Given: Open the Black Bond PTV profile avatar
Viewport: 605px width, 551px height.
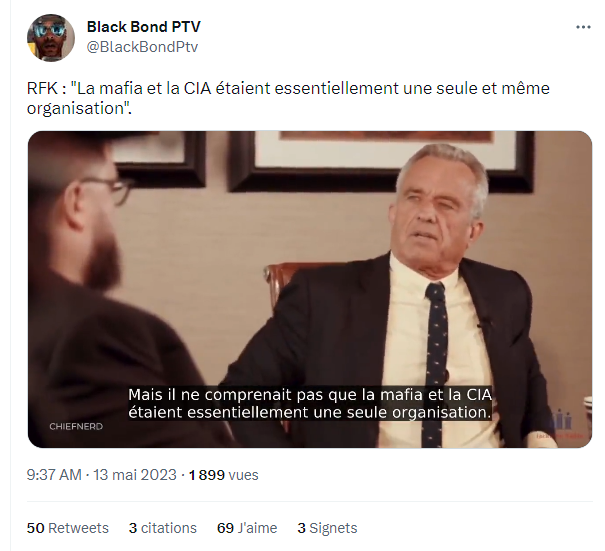Looking at the screenshot, I should [x=51, y=38].
